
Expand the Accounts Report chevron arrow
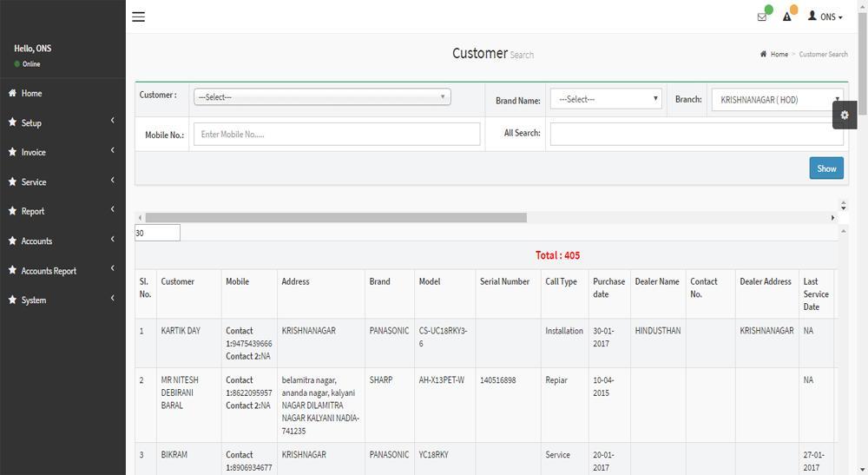[112, 268]
